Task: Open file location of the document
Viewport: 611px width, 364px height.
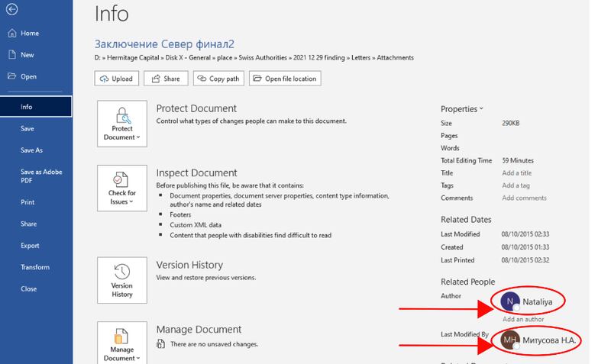Action: pos(284,79)
